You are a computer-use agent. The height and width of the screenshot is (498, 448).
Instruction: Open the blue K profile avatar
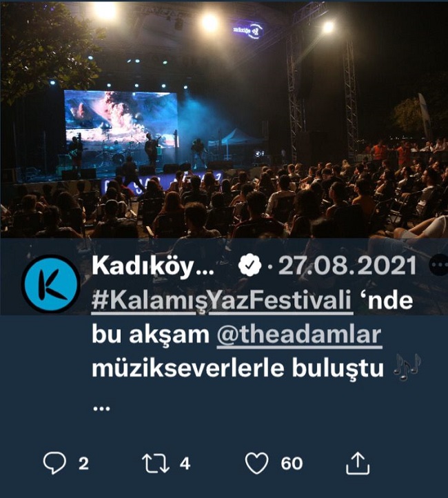[51, 283]
